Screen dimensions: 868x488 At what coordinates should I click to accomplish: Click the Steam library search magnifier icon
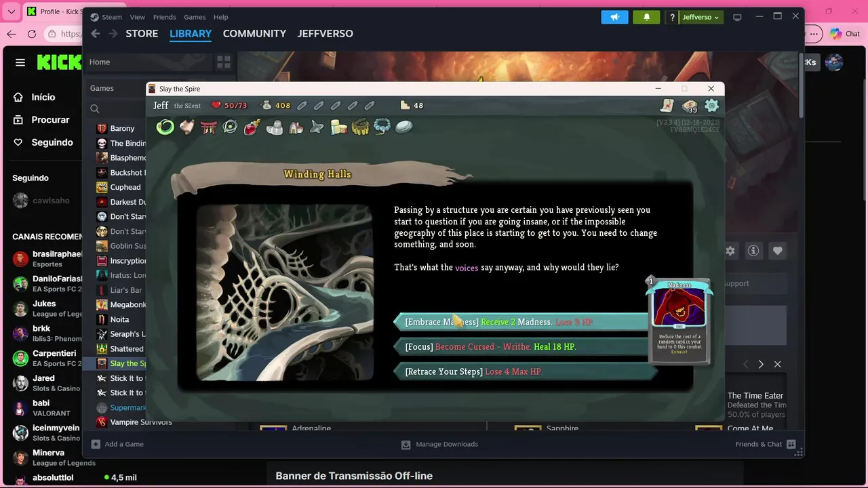click(95, 108)
